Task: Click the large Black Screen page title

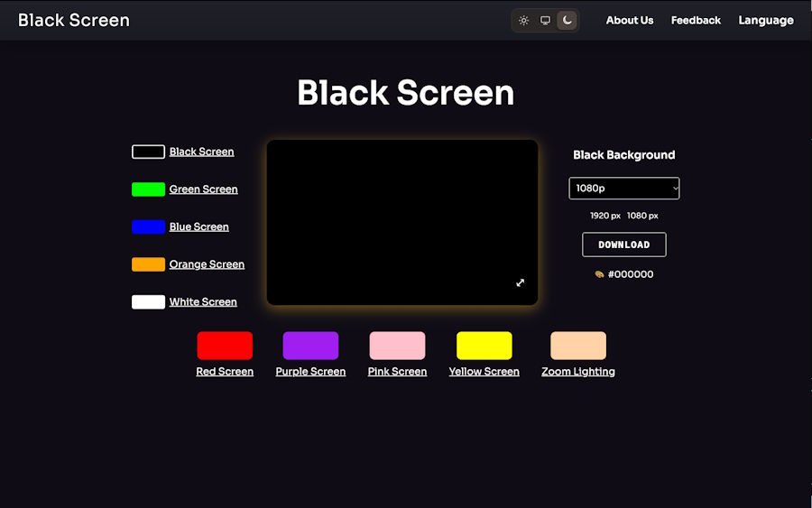Action: 405,93
